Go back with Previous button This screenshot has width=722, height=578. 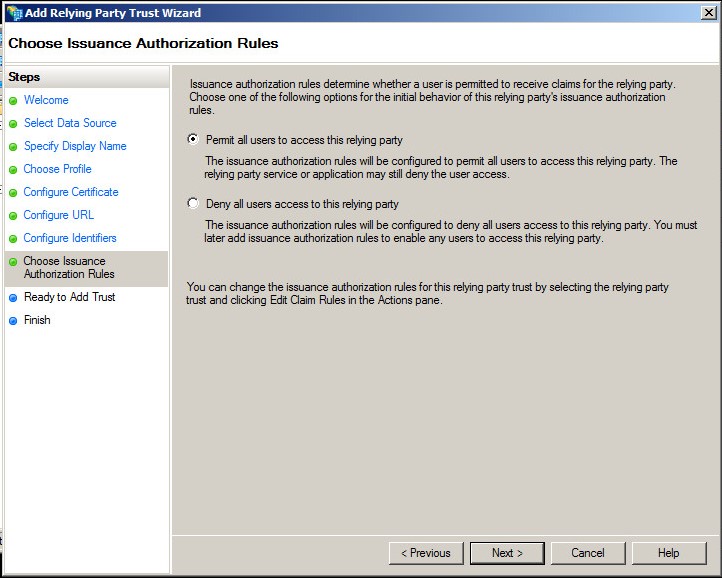[426, 553]
